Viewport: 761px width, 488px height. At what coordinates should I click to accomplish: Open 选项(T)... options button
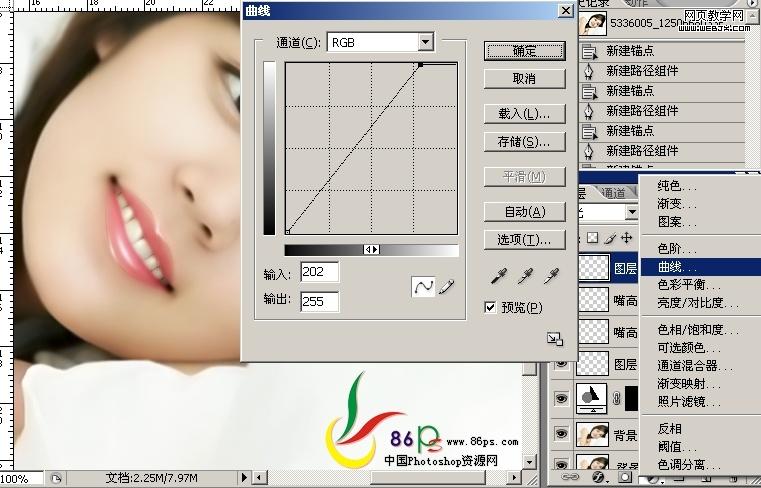coord(525,239)
